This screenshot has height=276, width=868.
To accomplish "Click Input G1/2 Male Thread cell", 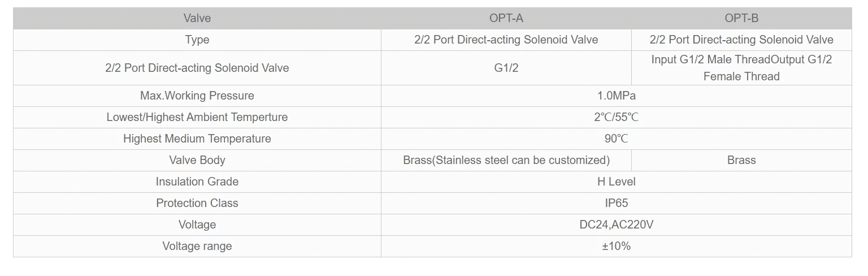I will click(741, 68).
